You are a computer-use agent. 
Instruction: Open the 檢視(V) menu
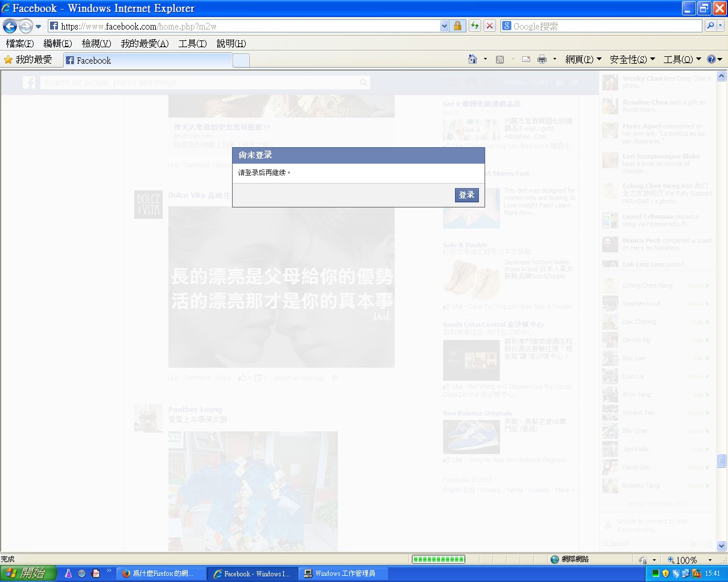pos(96,44)
